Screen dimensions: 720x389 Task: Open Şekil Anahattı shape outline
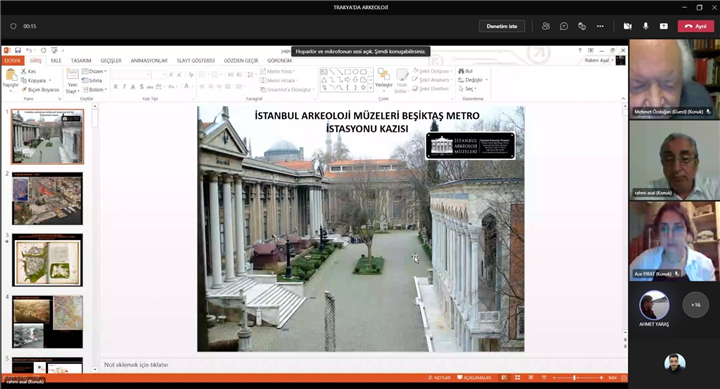tap(432, 80)
